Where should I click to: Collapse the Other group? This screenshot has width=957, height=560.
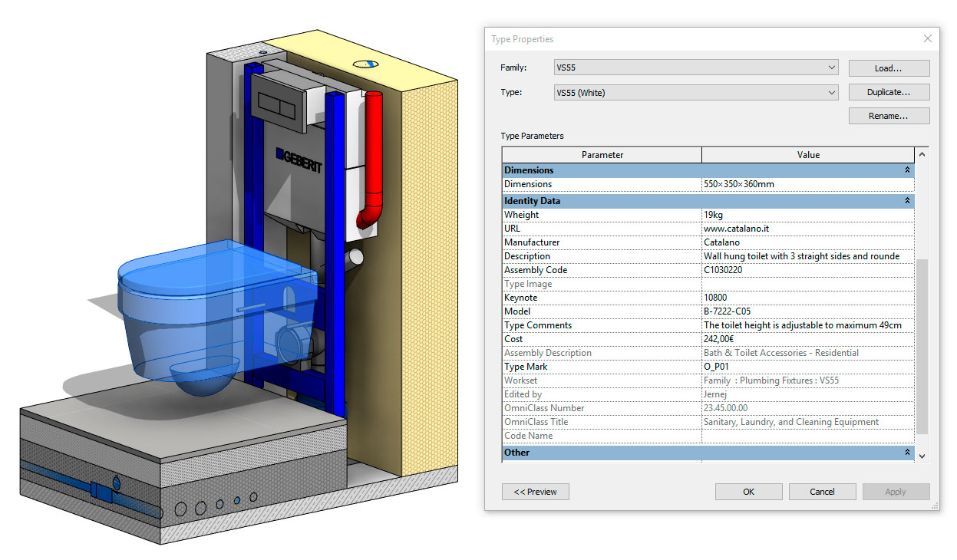pyautogui.click(x=907, y=453)
